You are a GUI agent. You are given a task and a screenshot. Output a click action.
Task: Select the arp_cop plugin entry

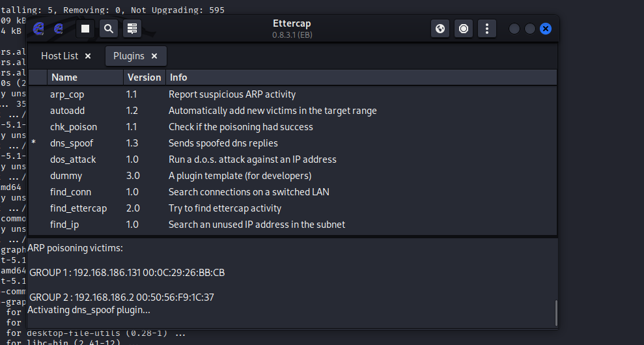point(67,94)
